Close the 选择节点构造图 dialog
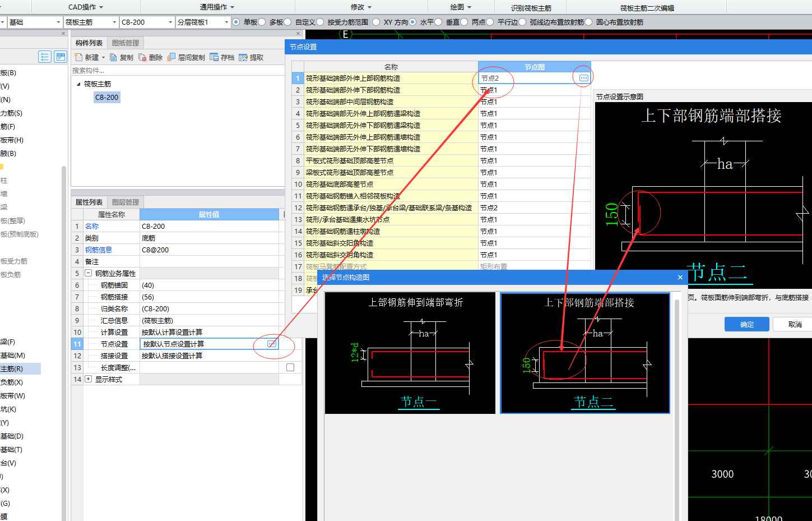The image size is (812, 521). (680, 277)
